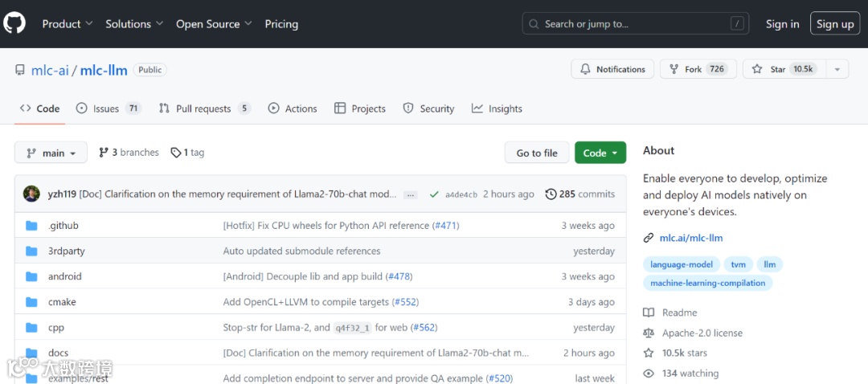Screen dimensions: 868x384
Task: Click the 726 fork count badge
Action: (717, 69)
